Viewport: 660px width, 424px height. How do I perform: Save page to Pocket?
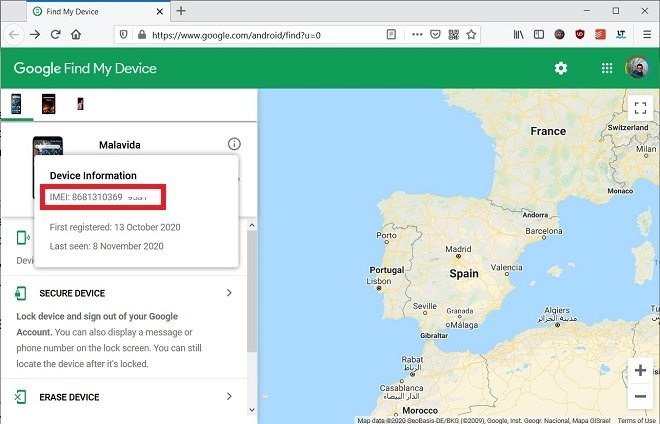(435, 35)
